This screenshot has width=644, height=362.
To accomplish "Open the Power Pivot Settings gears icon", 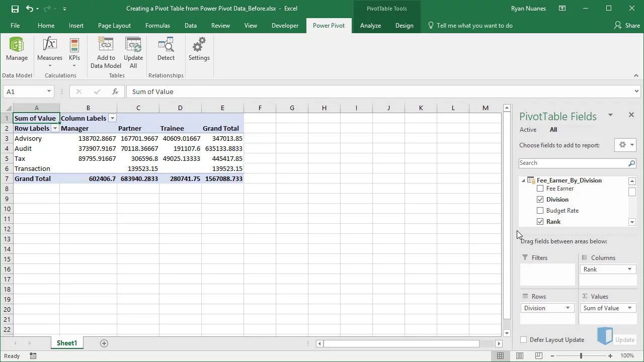I will (199, 49).
